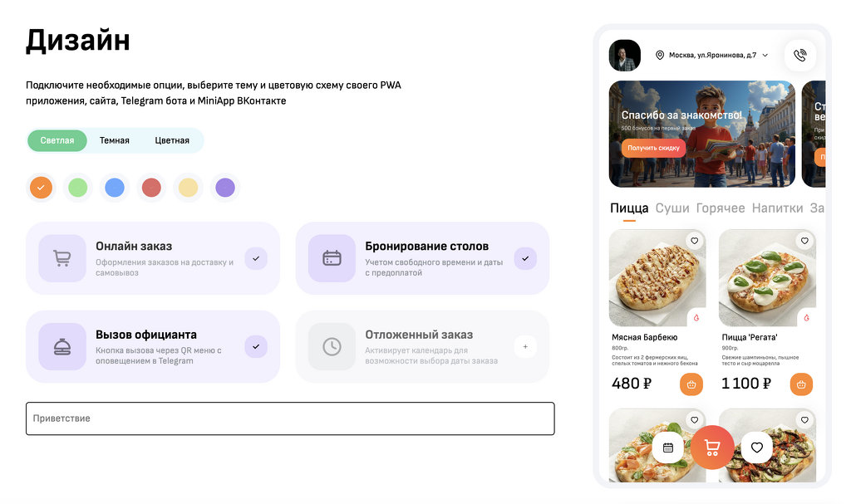Image resolution: width=851 pixels, height=504 pixels.
Task: Add Мясная Барбекю to the basket
Action: click(691, 384)
